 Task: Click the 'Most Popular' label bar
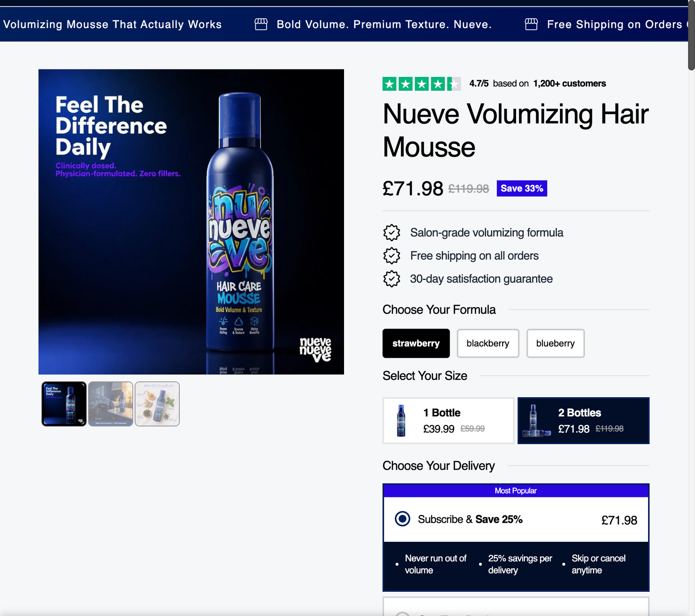pos(516,491)
